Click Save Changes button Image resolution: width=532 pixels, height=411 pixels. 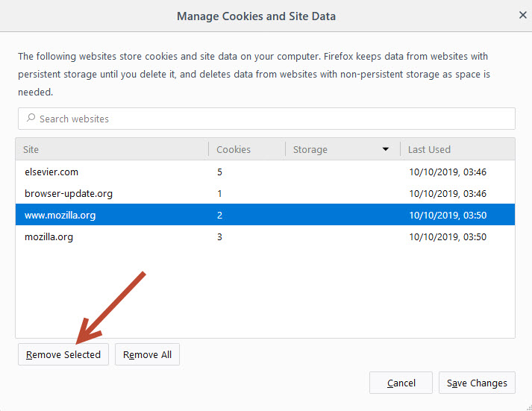(477, 383)
